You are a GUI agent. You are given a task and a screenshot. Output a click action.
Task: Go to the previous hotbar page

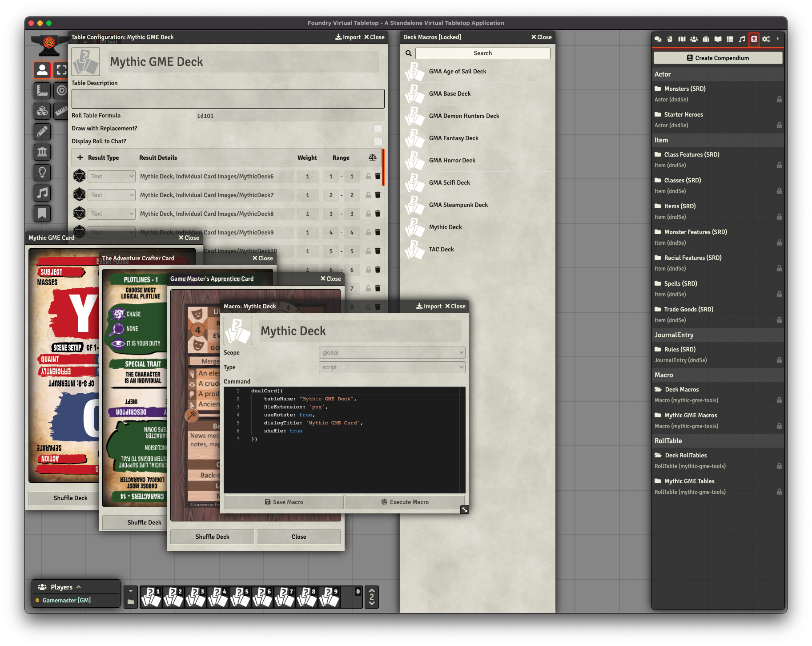point(372,590)
